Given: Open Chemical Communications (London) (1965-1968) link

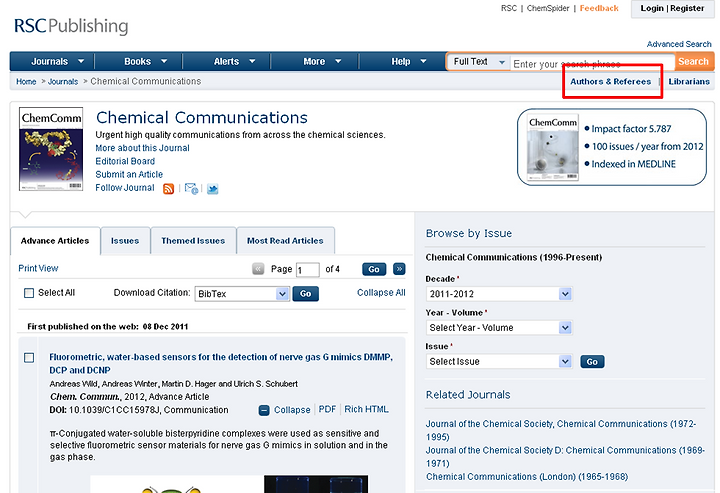Looking at the screenshot, I should tap(527, 477).
